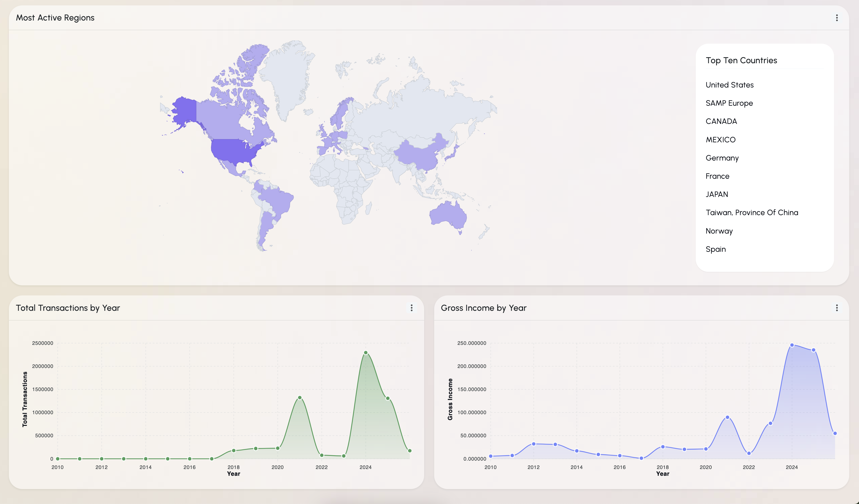
Task: Open Most Active Regions options menu
Action: [837, 18]
